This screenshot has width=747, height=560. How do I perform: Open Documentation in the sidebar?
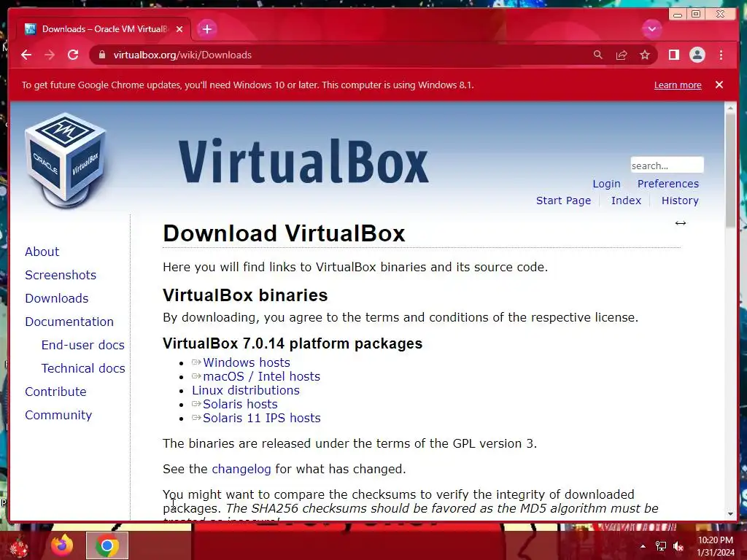[69, 322]
